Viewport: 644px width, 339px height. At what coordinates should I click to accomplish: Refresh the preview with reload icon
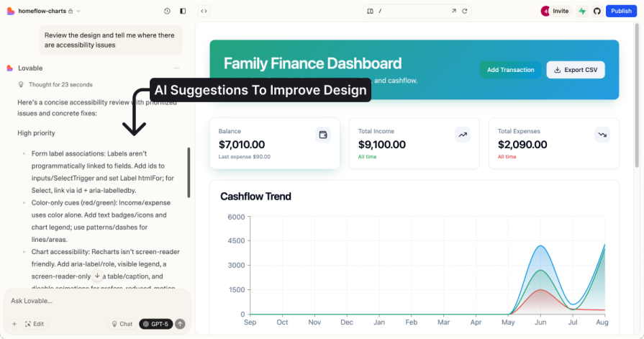click(465, 11)
